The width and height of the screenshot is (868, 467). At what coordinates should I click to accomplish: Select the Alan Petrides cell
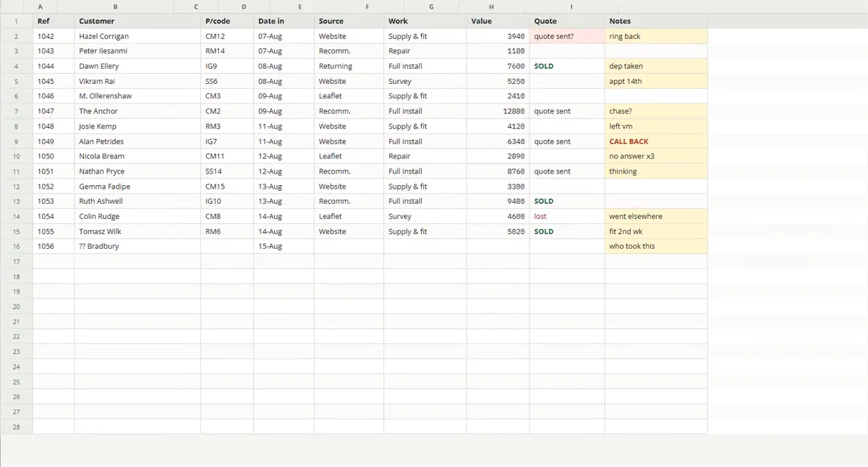(137, 142)
